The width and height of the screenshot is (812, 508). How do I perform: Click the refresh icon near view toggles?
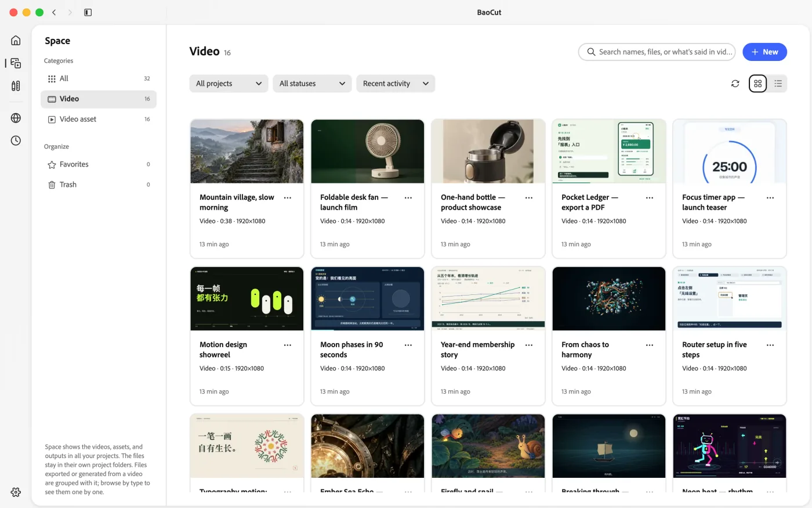pos(735,84)
